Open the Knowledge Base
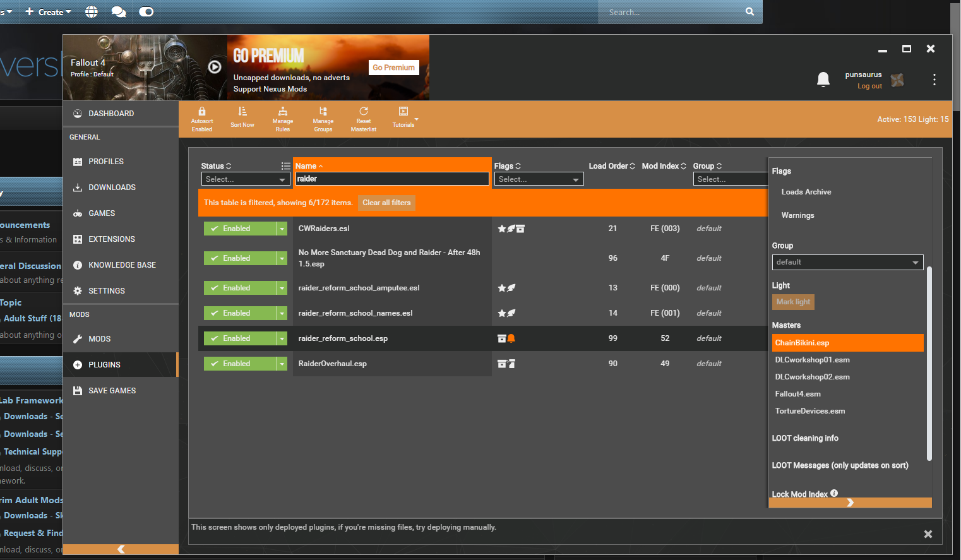This screenshot has height=560, width=961. coord(121,265)
